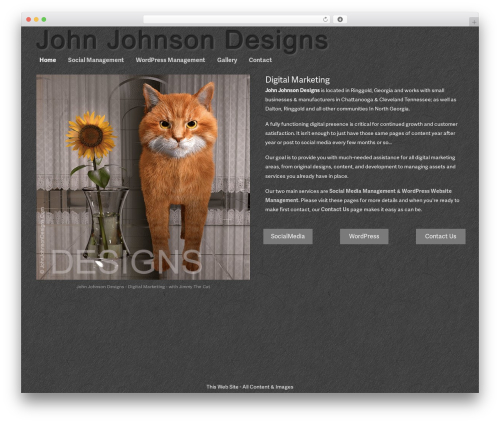The height and width of the screenshot is (423, 500).
Task: Go to the Gallery menu item
Action: (227, 60)
